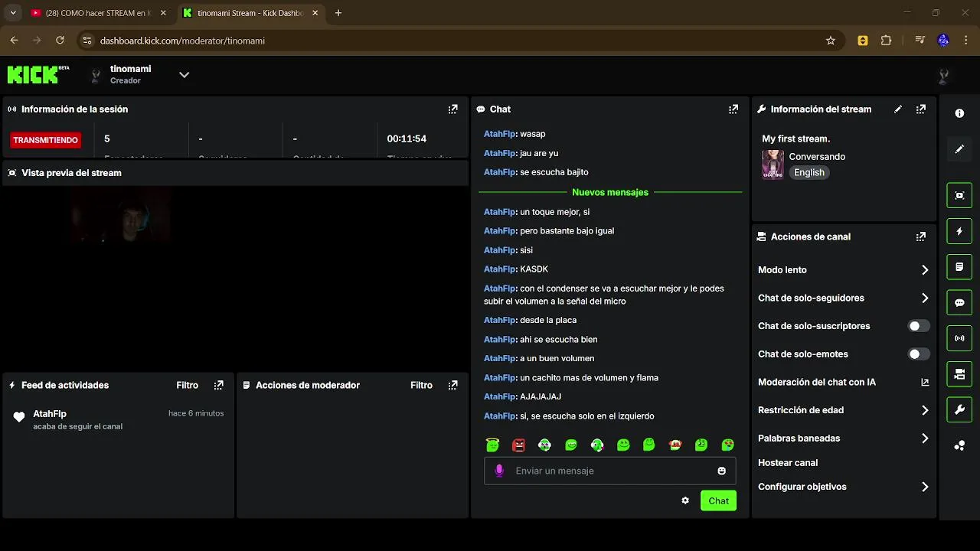Screen dimensions: 980x551
Task: Click Hostear canal option
Action: 788,463
